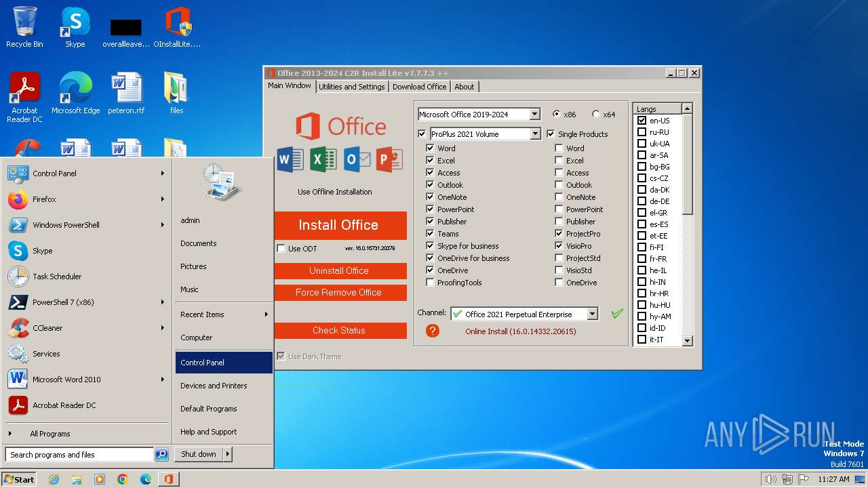Click Force Remove Office button
This screenshot has height=488, width=868.
coord(339,292)
